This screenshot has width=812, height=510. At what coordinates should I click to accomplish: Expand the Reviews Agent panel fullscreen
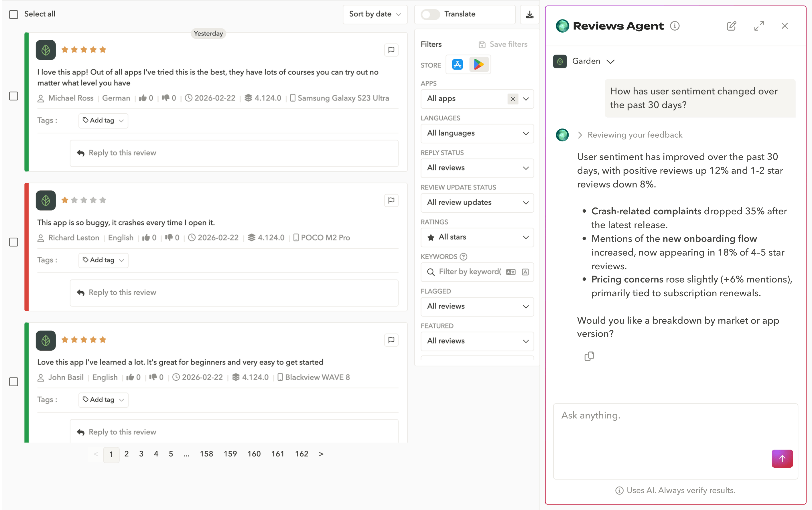pyautogui.click(x=759, y=26)
